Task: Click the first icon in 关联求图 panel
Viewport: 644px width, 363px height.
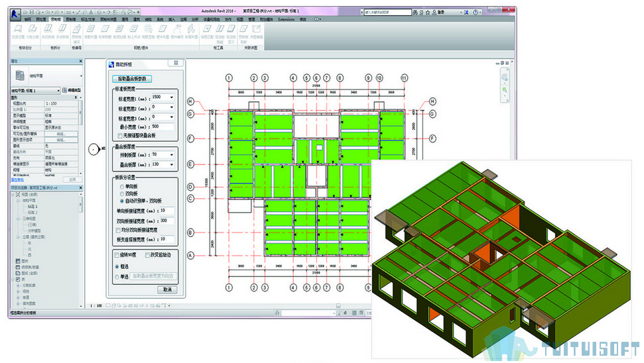Action: point(243,29)
